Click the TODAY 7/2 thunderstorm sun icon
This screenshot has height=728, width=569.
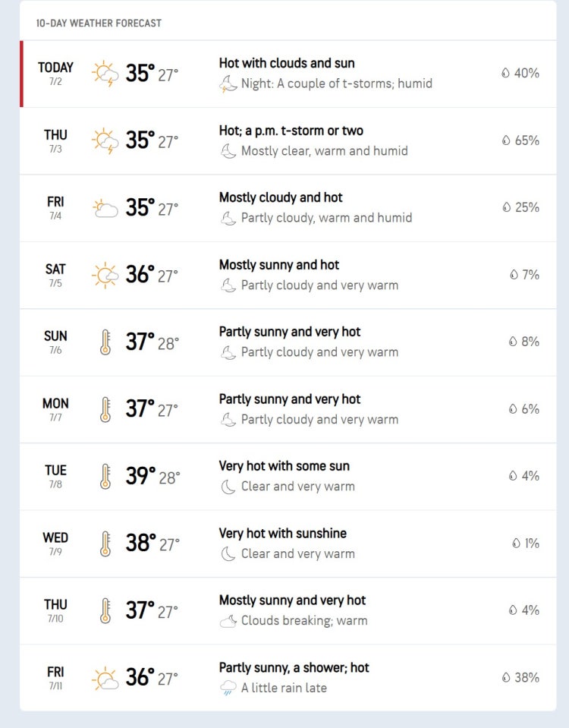click(105, 74)
